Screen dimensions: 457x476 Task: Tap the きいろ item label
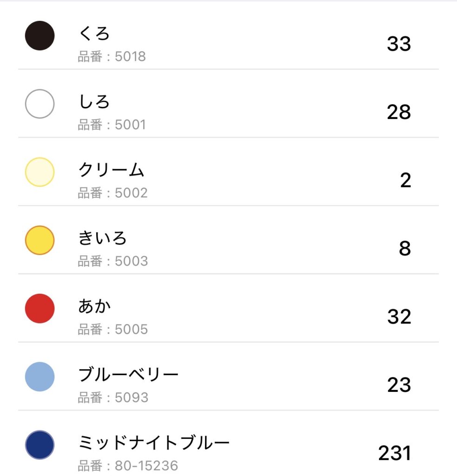(103, 238)
